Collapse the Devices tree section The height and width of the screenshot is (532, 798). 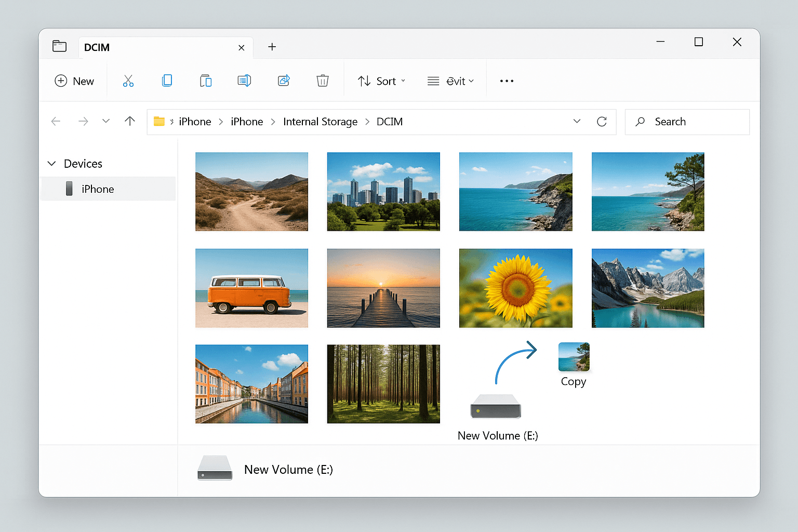pos(52,164)
